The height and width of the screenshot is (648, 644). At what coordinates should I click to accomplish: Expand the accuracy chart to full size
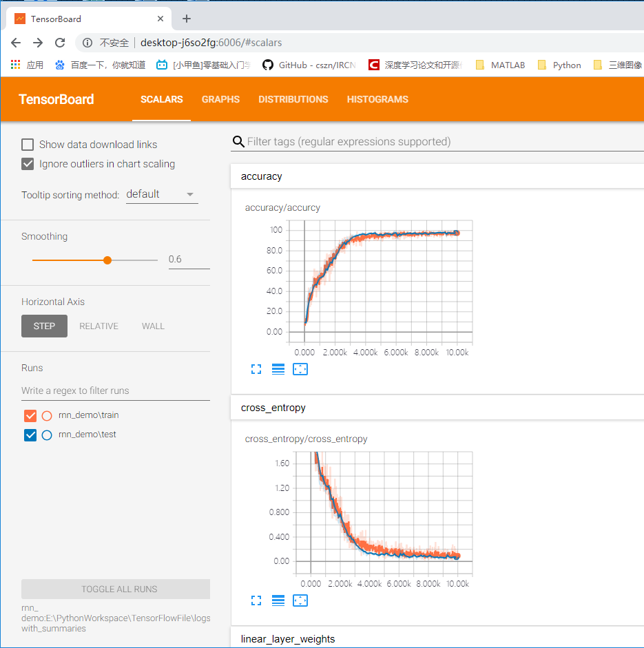[256, 369]
